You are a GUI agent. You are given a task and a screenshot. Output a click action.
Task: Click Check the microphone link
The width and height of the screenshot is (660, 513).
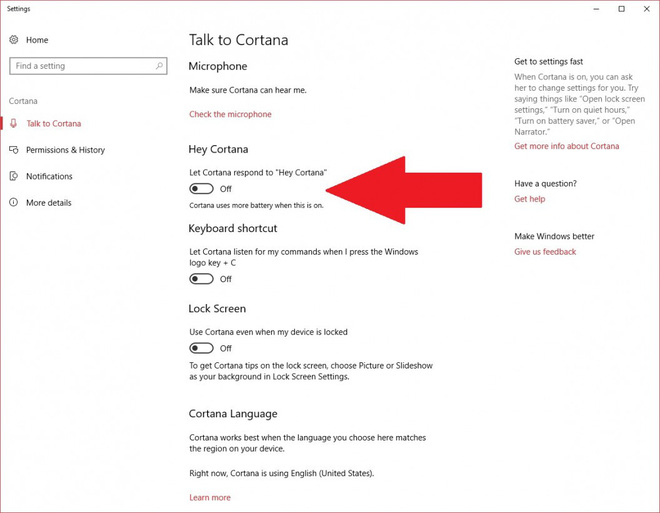point(230,114)
